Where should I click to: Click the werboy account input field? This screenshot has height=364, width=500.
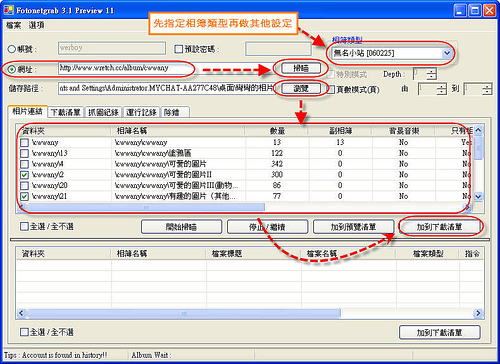point(112,48)
